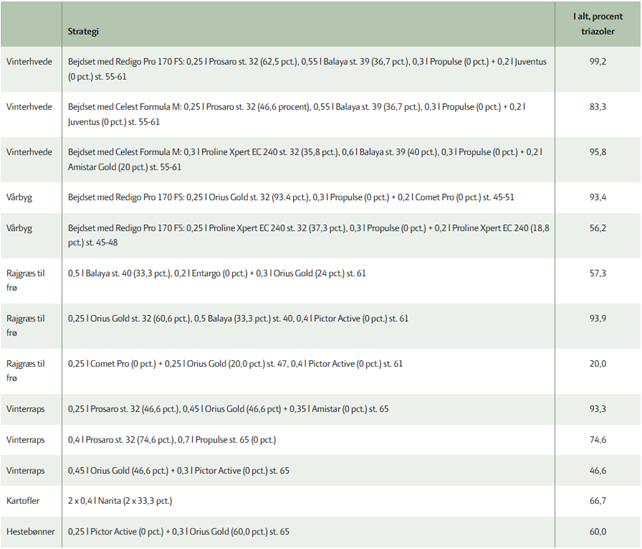Screen dimensions: 642x549
Task: Click the strategy '0,4 l Prosaro st. 32 (74,6 pct.)'
Action: tap(172, 440)
